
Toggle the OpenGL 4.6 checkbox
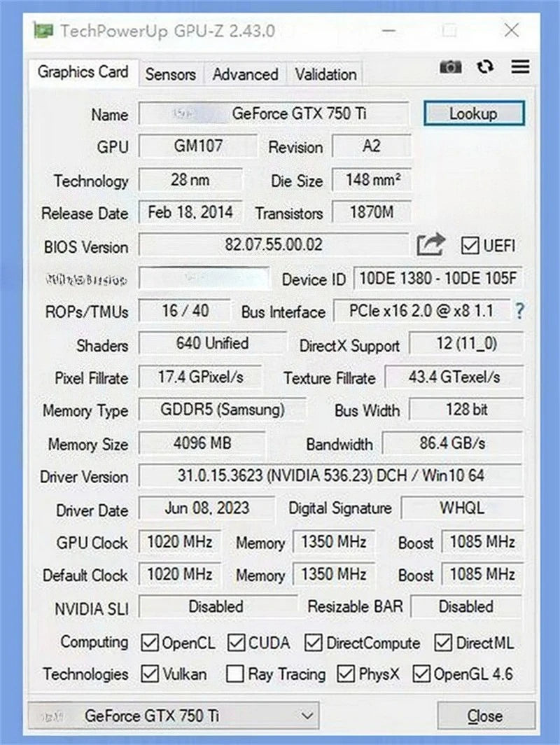421,674
